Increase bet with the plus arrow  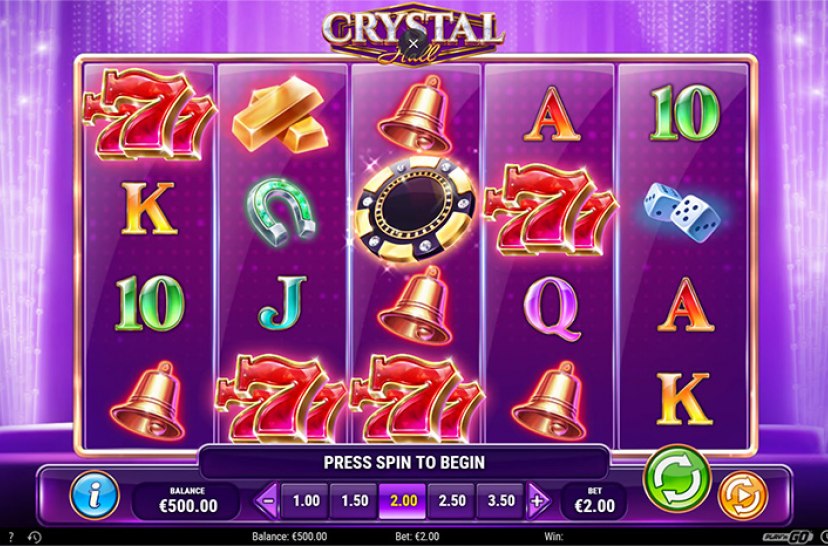pos(538,500)
